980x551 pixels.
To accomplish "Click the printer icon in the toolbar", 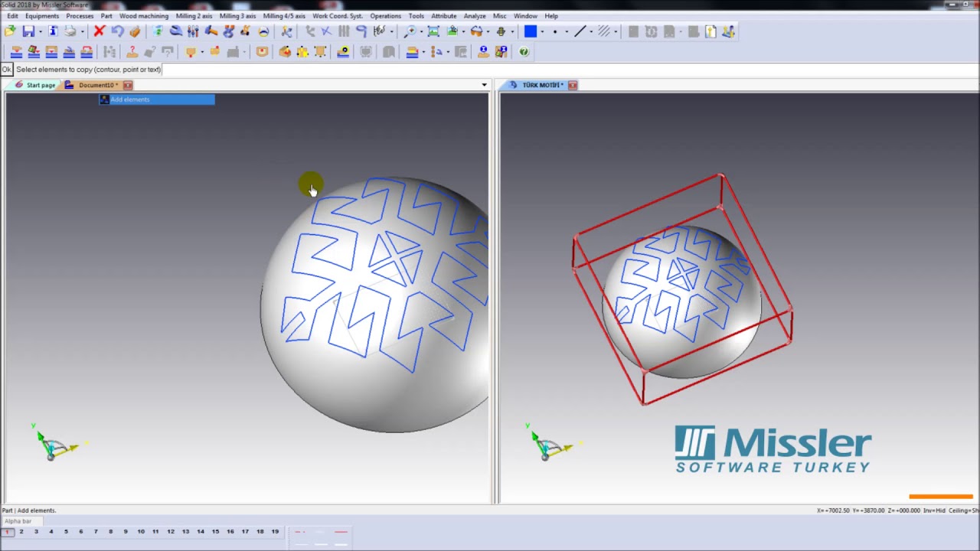I will tap(70, 31).
